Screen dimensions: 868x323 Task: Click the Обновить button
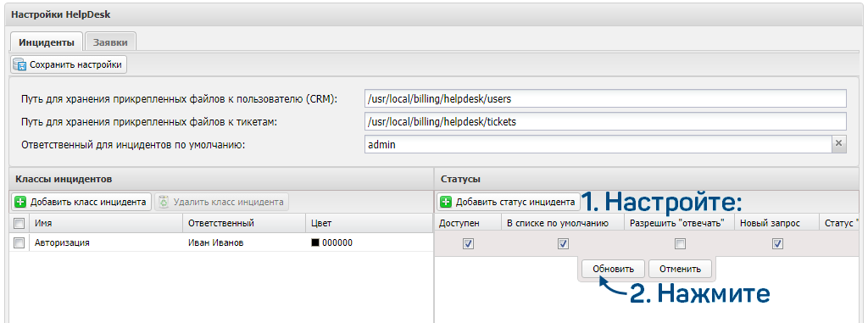(613, 269)
